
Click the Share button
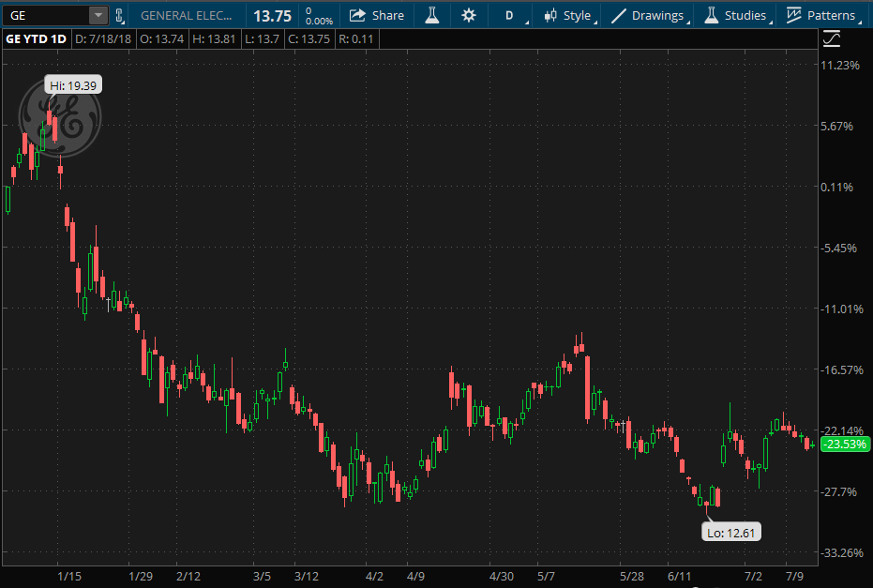pyautogui.click(x=376, y=15)
